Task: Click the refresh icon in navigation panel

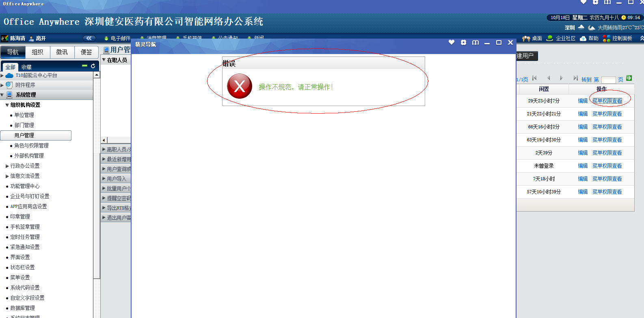Action: pyautogui.click(x=93, y=66)
